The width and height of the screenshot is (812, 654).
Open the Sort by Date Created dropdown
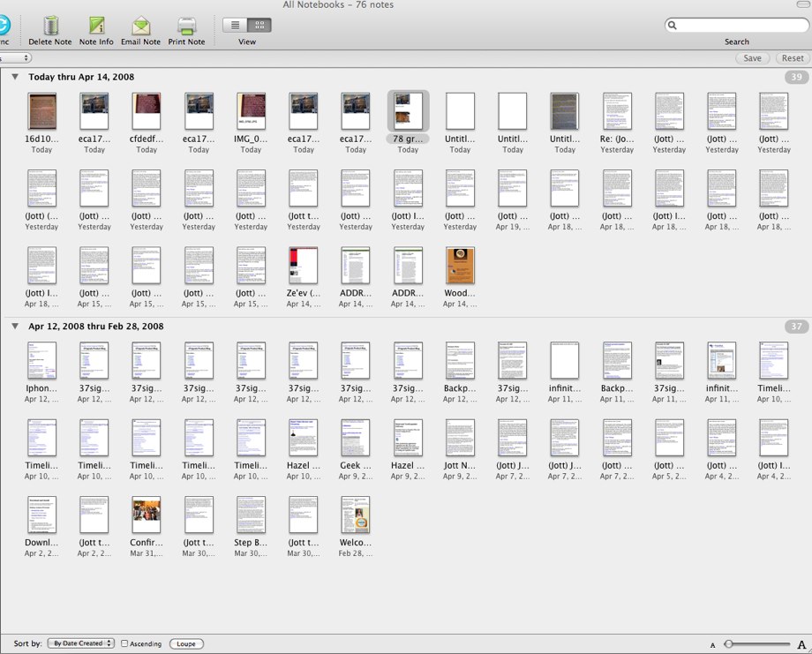(81, 643)
